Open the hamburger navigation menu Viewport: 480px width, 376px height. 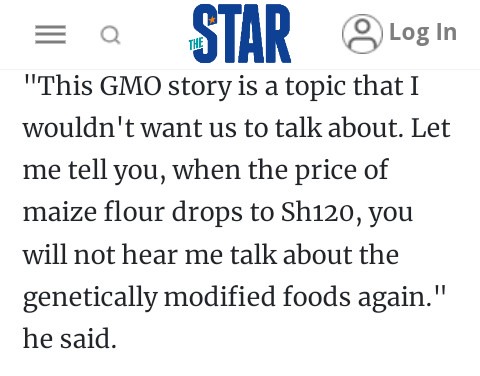coord(51,34)
